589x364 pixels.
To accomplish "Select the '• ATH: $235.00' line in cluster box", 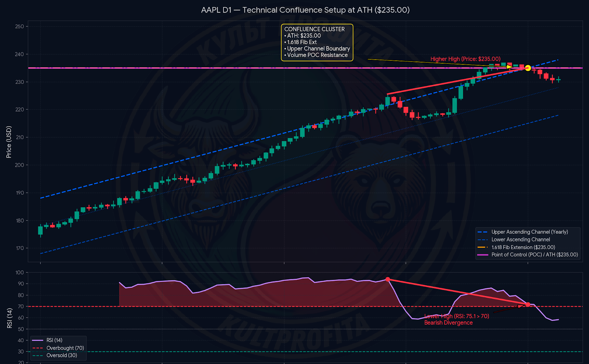I will click(303, 36).
